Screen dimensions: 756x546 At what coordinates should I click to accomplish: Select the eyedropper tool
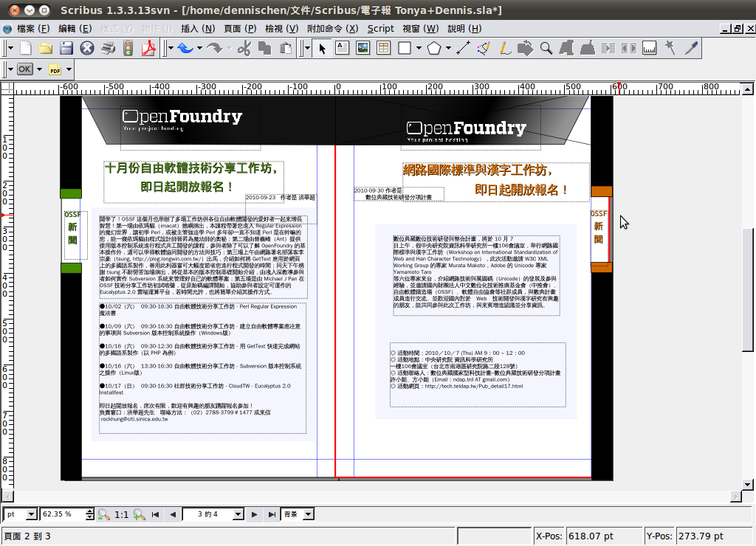[x=691, y=48]
